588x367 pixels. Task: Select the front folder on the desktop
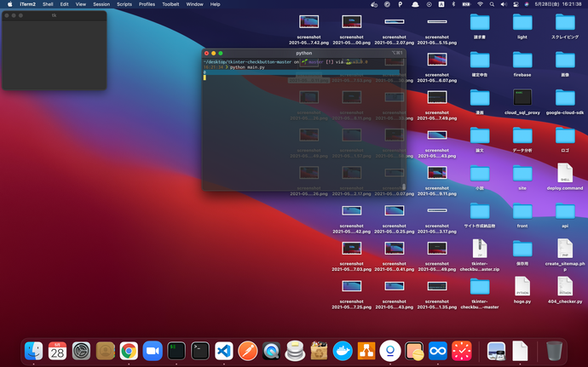point(522,211)
